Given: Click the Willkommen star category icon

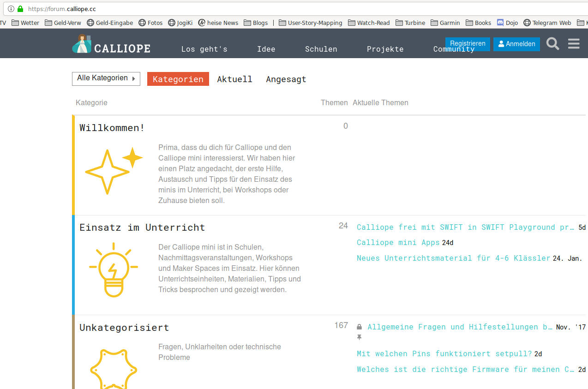Looking at the screenshot, I should pyautogui.click(x=114, y=171).
